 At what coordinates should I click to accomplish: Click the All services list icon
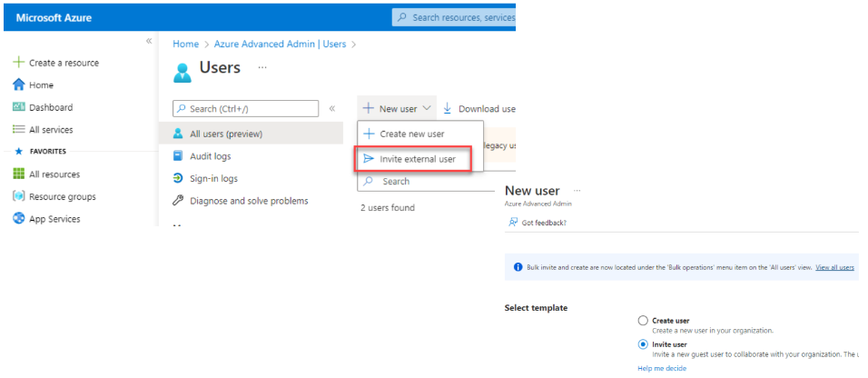click(x=18, y=130)
